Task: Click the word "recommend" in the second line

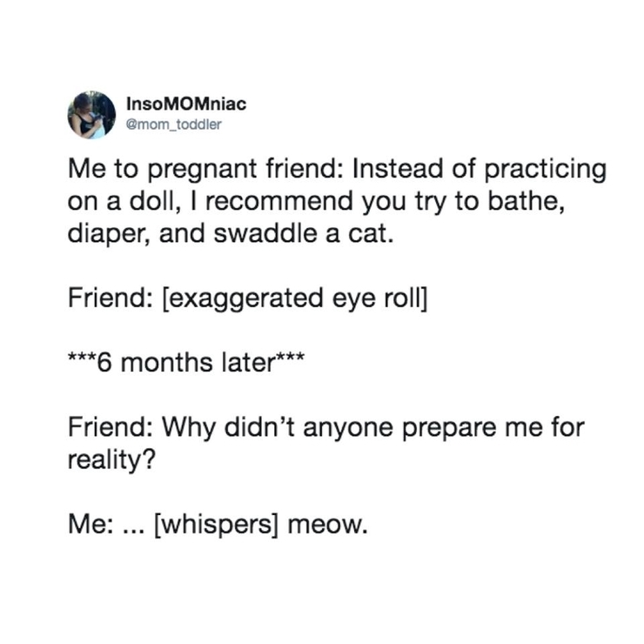Action: [x=279, y=202]
